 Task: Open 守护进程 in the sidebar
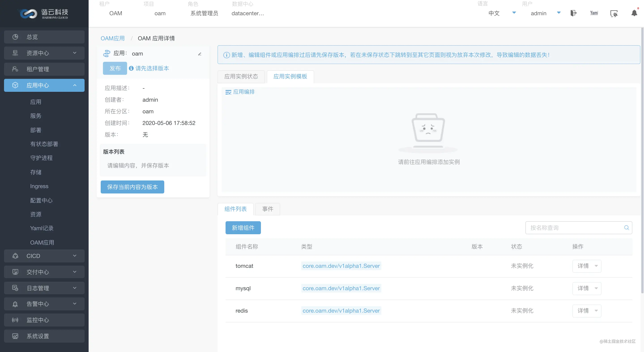point(41,158)
